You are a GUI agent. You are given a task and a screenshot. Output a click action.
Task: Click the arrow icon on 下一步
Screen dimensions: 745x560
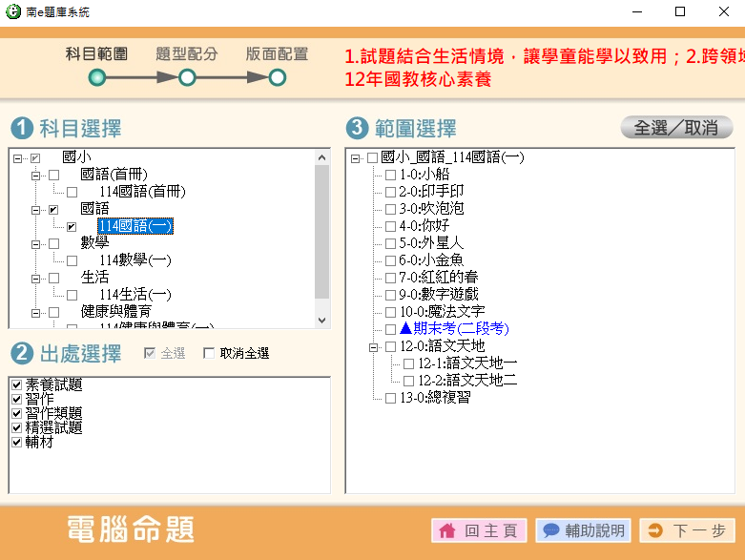click(x=655, y=531)
